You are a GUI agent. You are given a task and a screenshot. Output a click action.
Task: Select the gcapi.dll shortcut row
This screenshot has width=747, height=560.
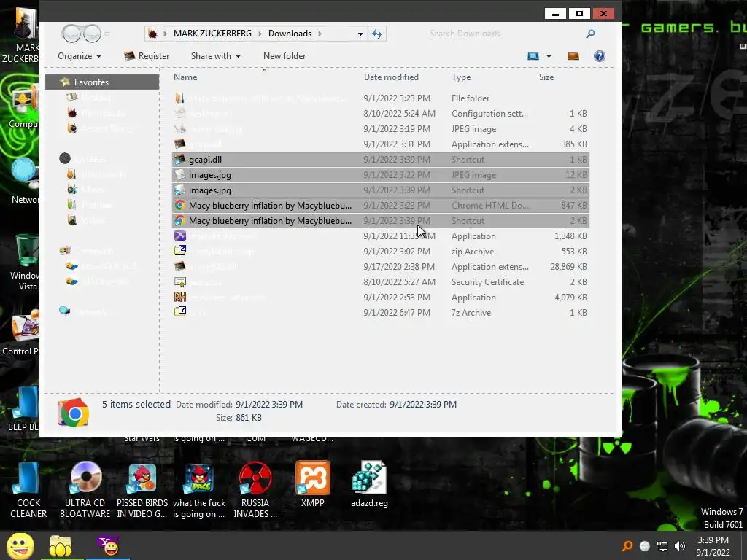point(381,160)
